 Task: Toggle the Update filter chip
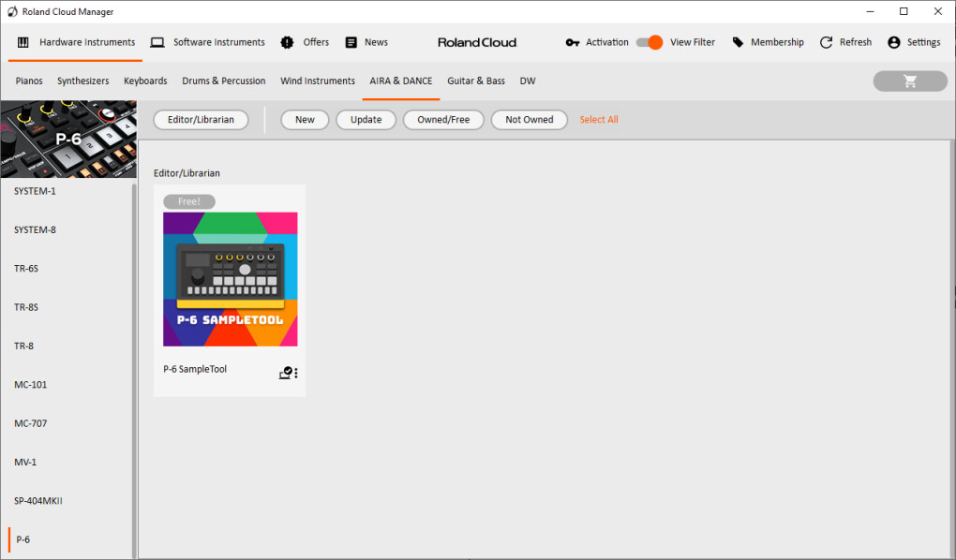tap(366, 120)
